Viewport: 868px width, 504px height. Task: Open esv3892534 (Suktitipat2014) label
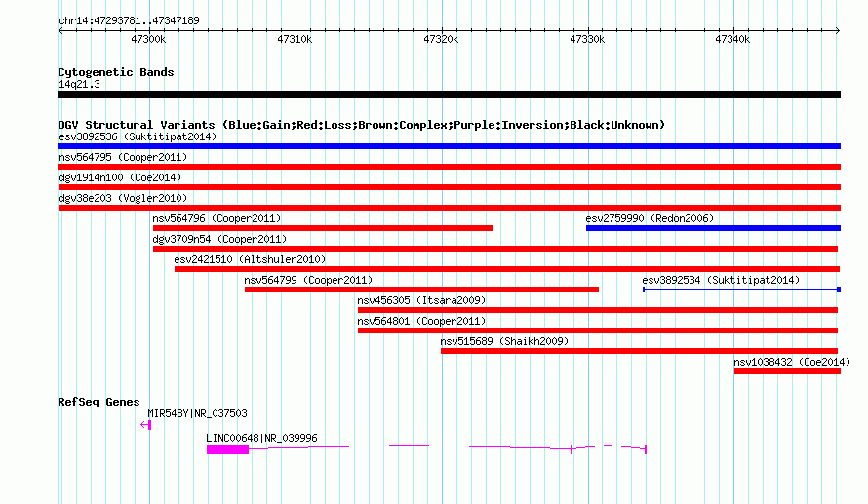pos(721,280)
